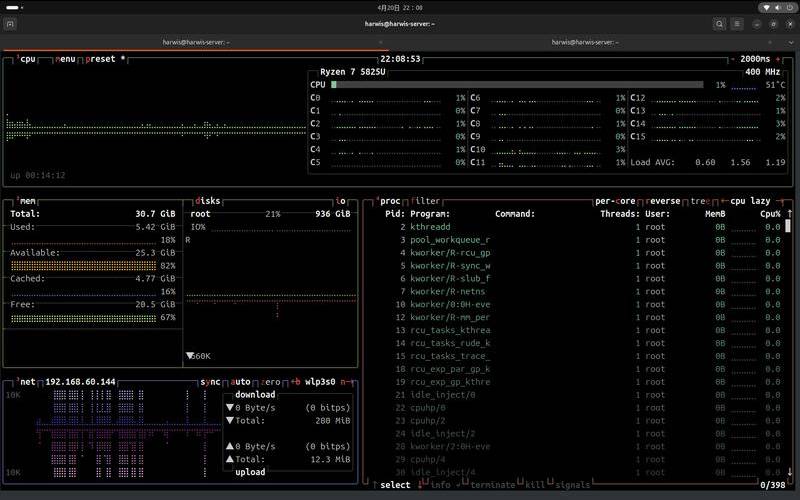Click the root disk 936 GiB entry
The width and height of the screenshot is (800, 500).
pyautogui.click(x=270, y=214)
